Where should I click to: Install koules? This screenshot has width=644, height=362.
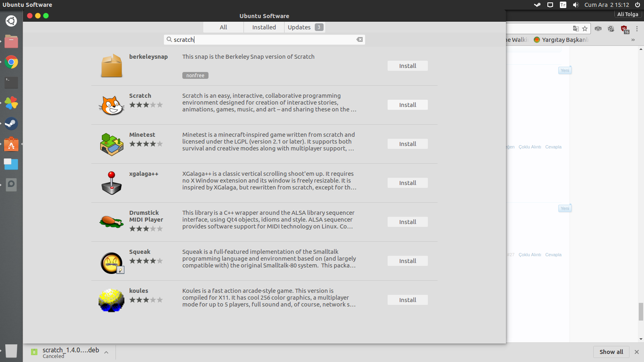pyautogui.click(x=408, y=300)
